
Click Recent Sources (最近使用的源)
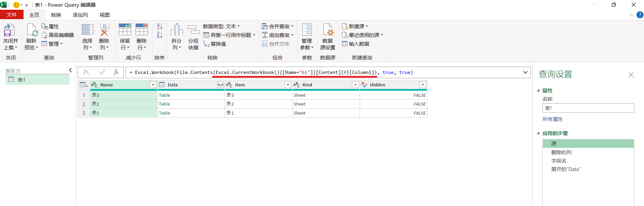362,35
